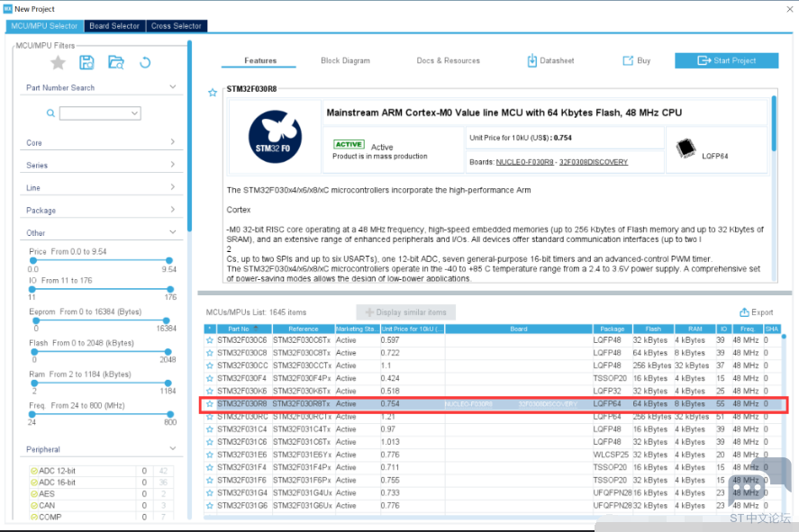The width and height of the screenshot is (799, 532).
Task: Click the STM32 F0 butterfly logo
Action: (x=275, y=137)
